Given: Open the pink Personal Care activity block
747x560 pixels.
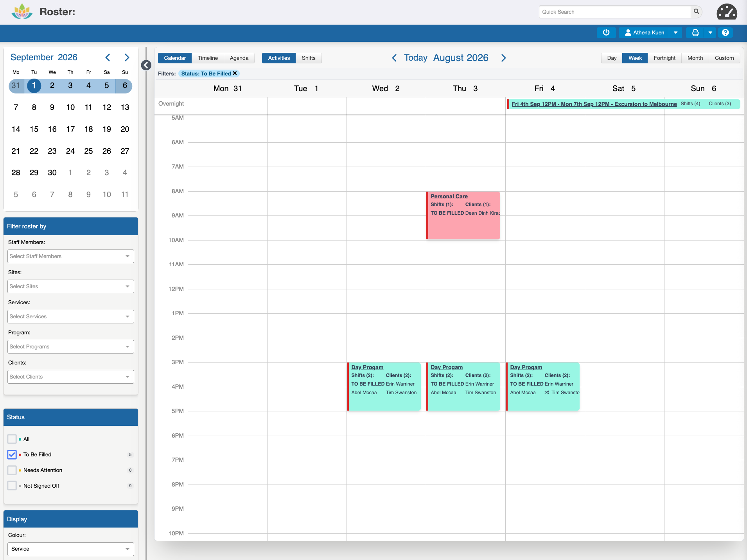Looking at the screenshot, I should click(x=463, y=215).
